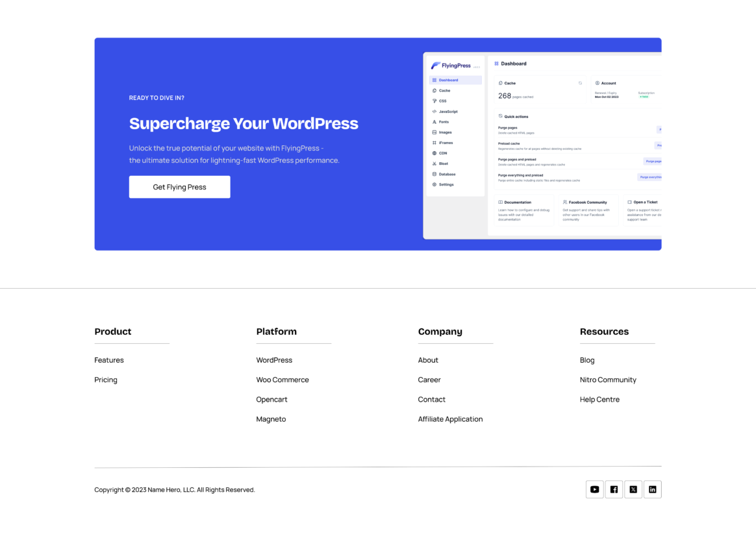Click the FlyingPress wing logo in preview
This screenshot has width=756, height=536.
(x=435, y=66)
